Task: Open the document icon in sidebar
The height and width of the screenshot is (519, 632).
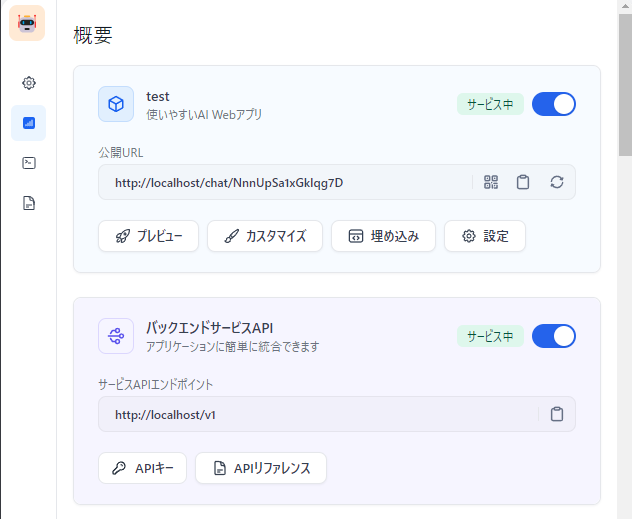Action: [x=29, y=203]
